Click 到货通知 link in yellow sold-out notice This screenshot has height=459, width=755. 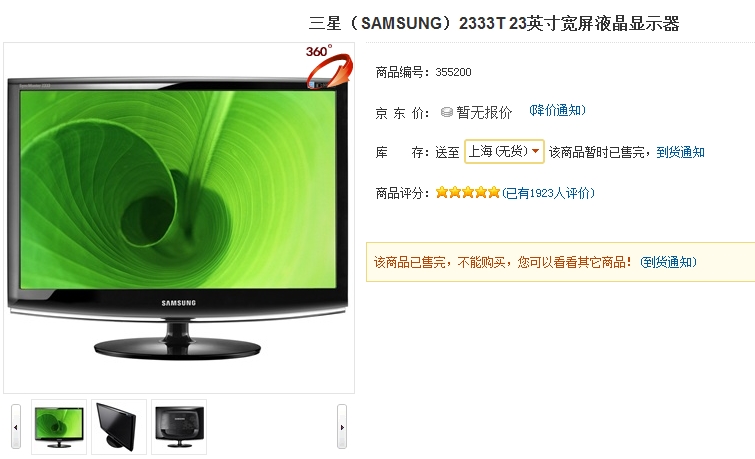(x=668, y=262)
